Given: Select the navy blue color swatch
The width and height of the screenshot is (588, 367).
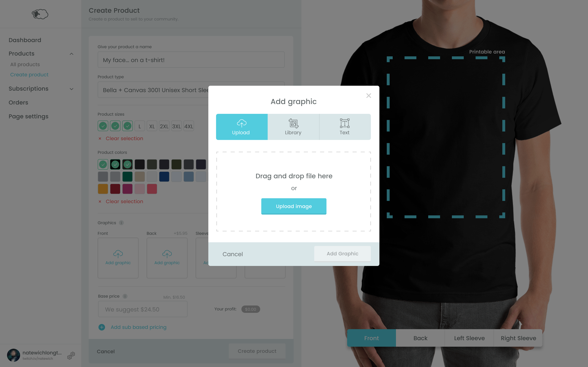Looking at the screenshot, I should (164, 177).
